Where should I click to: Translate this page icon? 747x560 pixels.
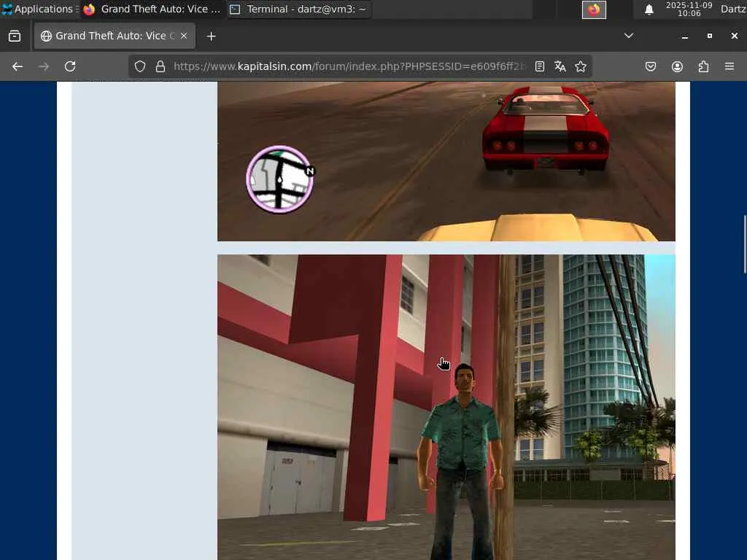(560, 66)
